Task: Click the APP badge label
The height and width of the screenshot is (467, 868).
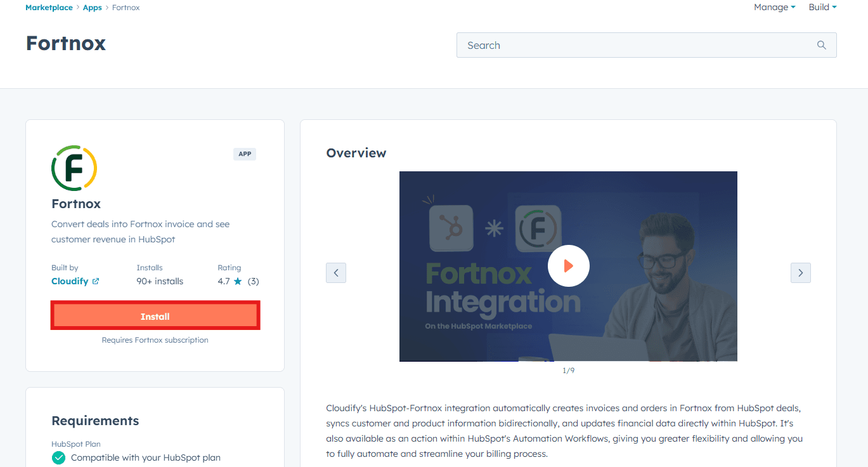Action: pyautogui.click(x=245, y=154)
